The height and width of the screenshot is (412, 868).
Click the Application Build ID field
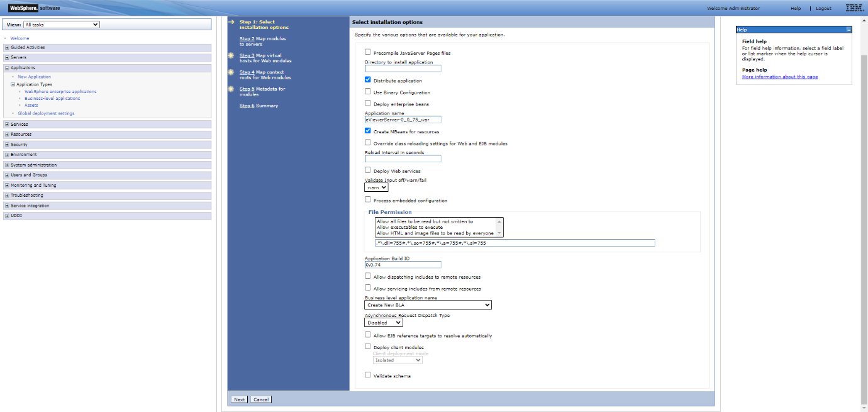(403, 264)
